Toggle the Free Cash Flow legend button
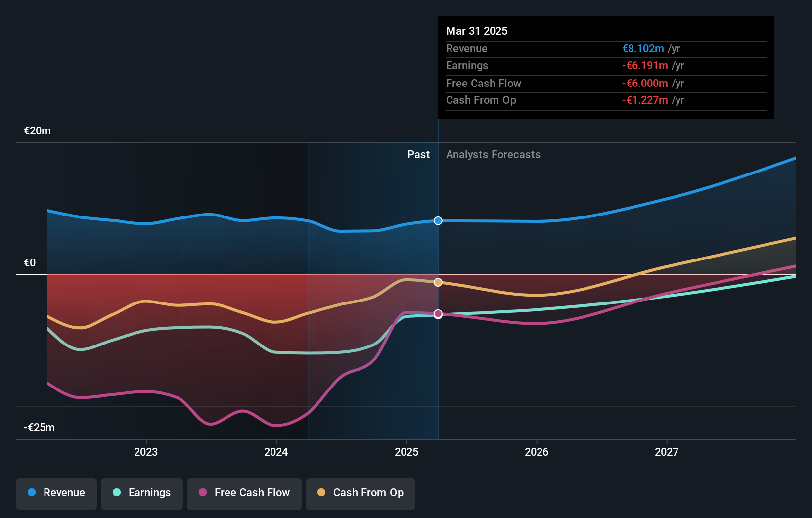The height and width of the screenshot is (518, 812). [x=244, y=494]
